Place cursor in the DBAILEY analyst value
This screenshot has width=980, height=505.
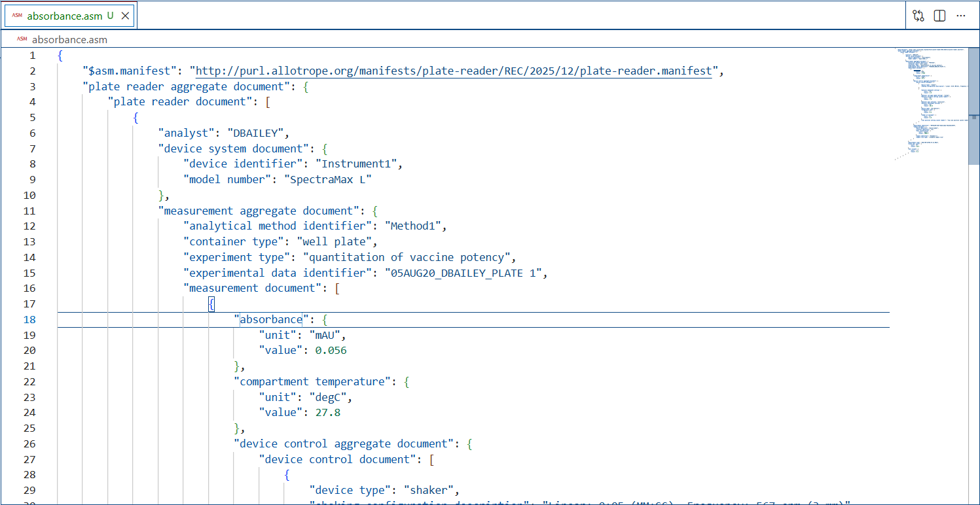click(x=255, y=133)
